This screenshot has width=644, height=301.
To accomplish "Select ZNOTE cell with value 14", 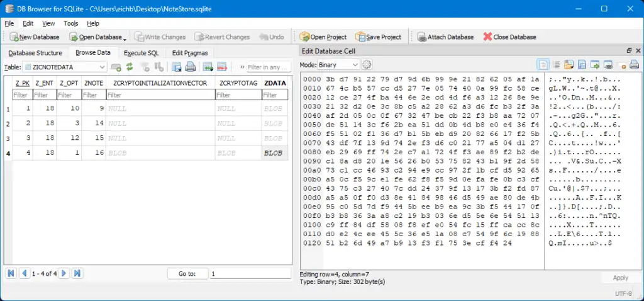I will click(x=94, y=123).
